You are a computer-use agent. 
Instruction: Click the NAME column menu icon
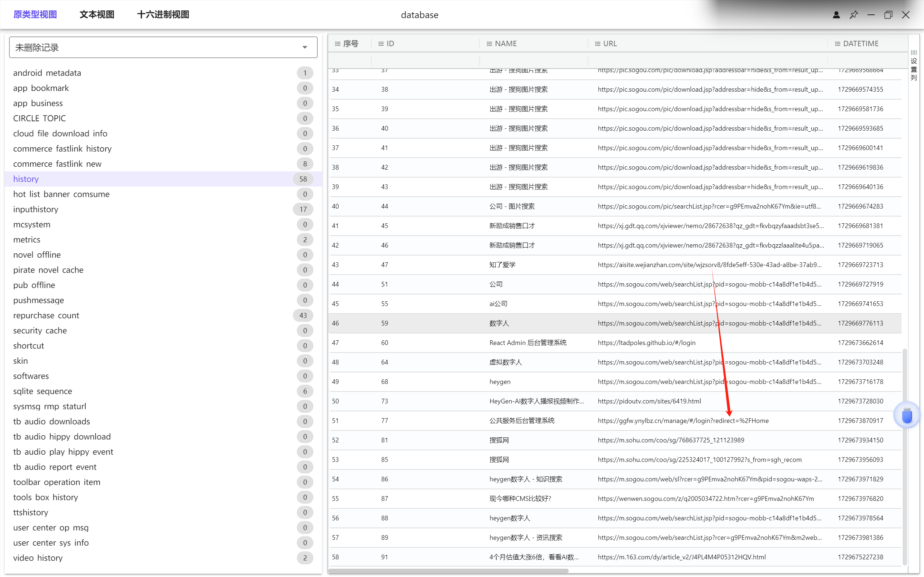pyautogui.click(x=489, y=44)
